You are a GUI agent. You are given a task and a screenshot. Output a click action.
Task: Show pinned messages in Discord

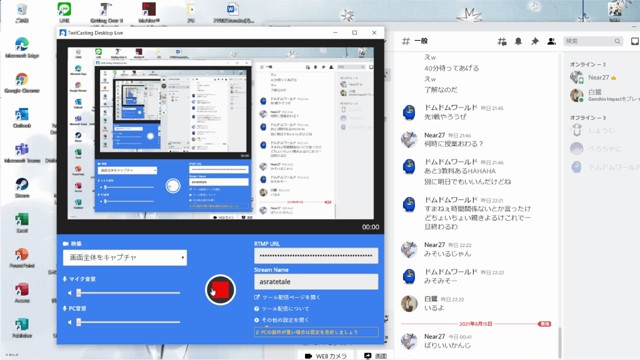[x=535, y=41]
